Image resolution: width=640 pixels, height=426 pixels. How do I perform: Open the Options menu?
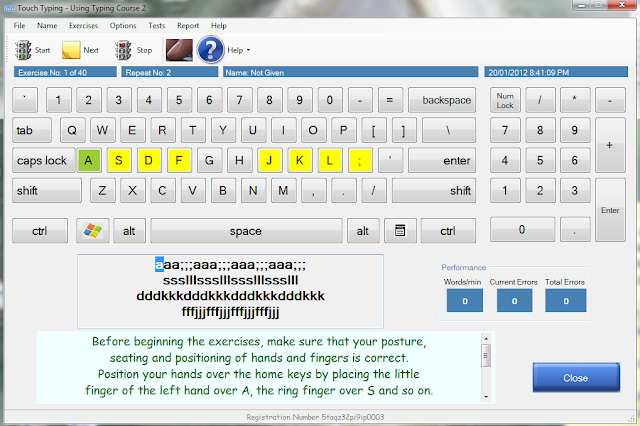[x=123, y=26]
